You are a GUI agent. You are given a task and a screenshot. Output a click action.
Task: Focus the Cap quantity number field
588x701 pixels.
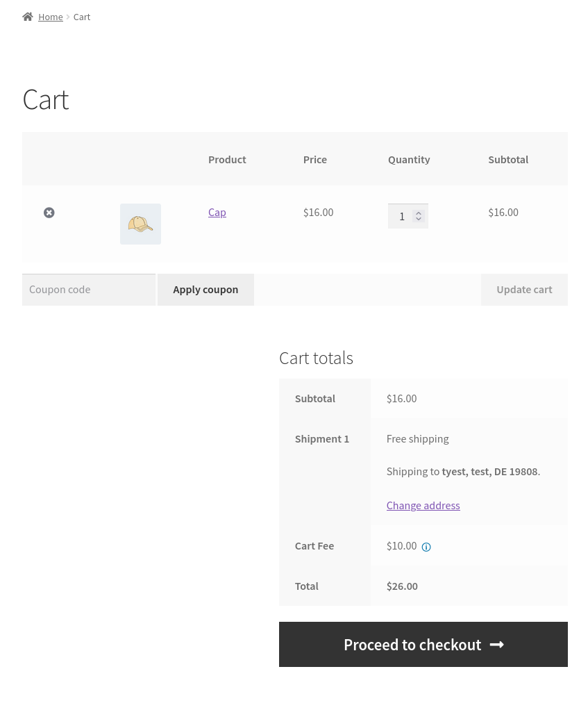[401, 216]
